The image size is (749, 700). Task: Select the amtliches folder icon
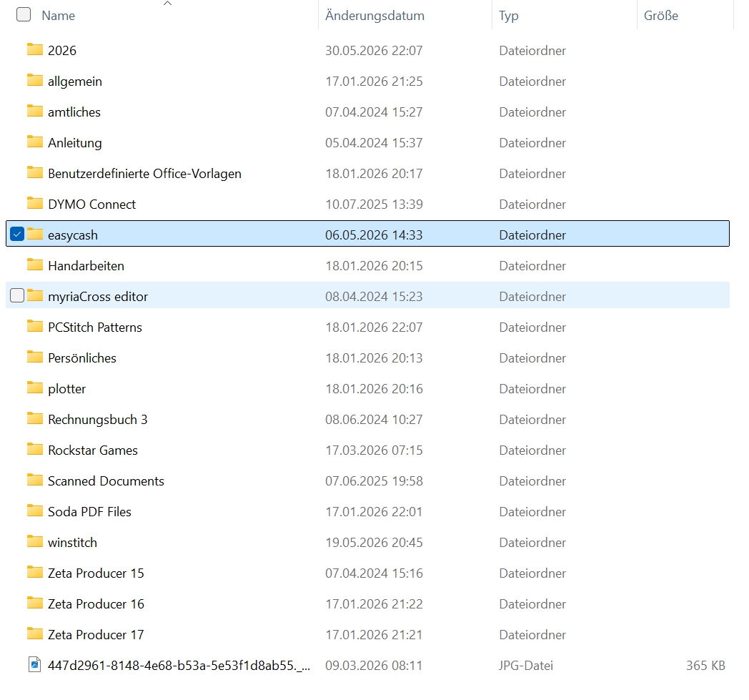(x=35, y=111)
